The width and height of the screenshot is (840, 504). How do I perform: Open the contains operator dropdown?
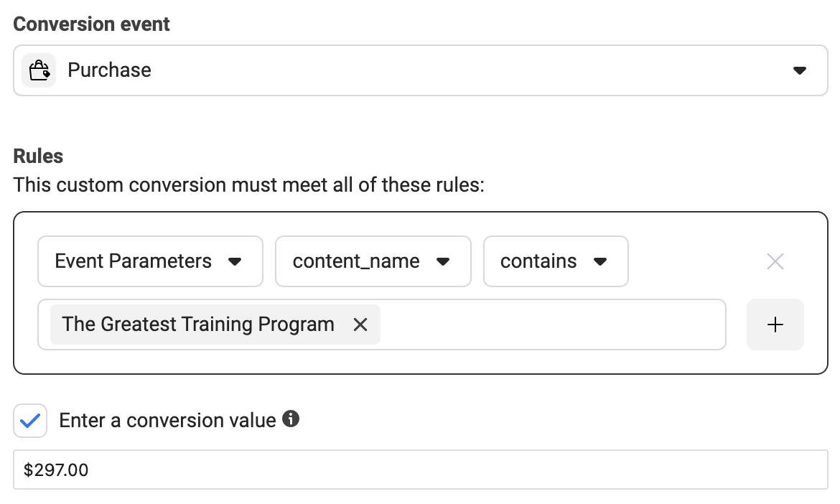pyautogui.click(x=556, y=261)
